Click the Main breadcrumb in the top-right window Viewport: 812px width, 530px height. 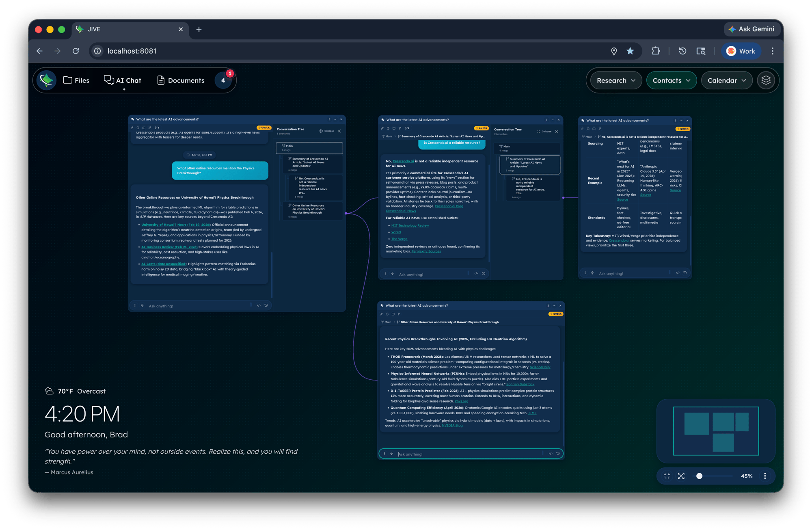pyautogui.click(x=587, y=137)
